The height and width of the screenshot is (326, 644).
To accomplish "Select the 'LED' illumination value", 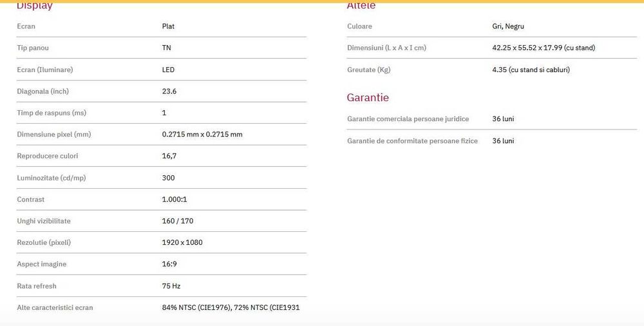I will 168,70.
